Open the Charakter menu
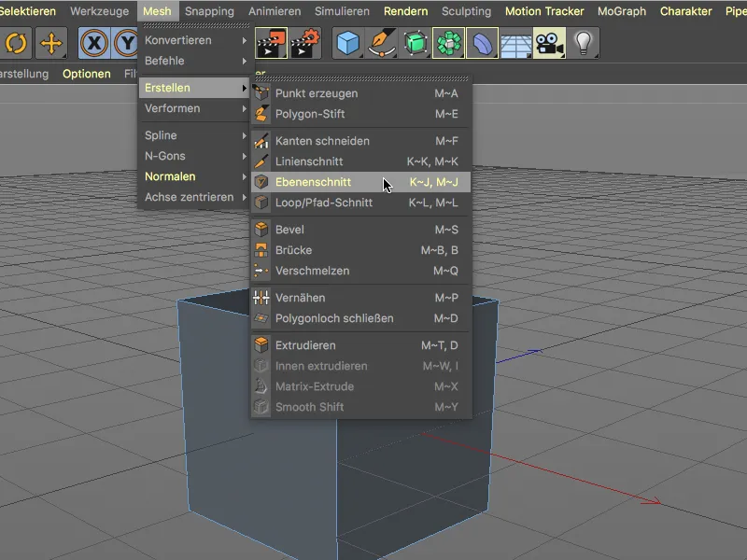 686,11
